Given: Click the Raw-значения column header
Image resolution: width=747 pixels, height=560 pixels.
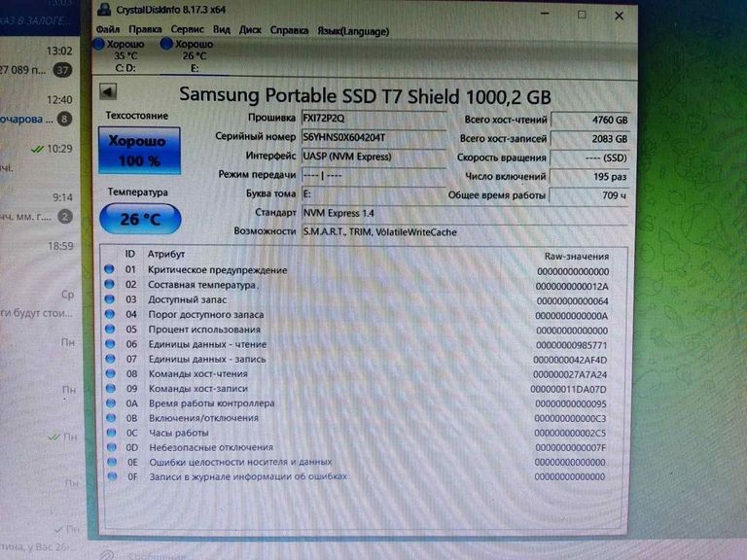Looking at the screenshot, I should [577, 257].
